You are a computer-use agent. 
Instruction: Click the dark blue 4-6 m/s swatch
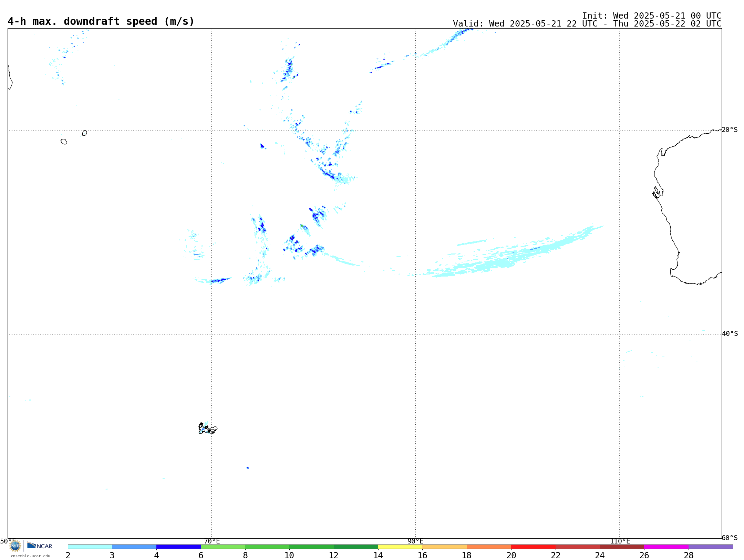click(x=179, y=547)
